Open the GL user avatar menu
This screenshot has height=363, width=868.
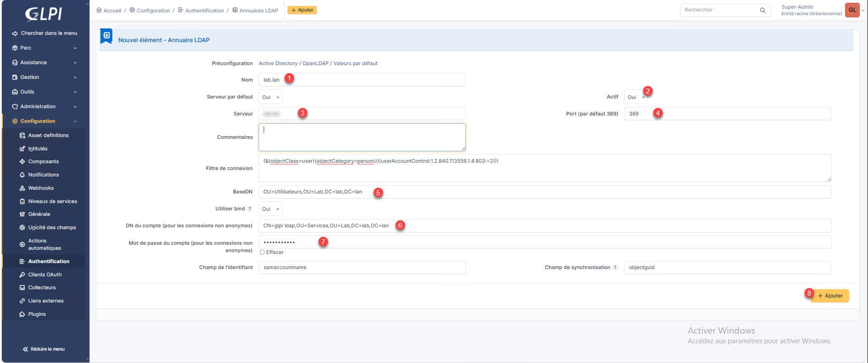tap(852, 10)
